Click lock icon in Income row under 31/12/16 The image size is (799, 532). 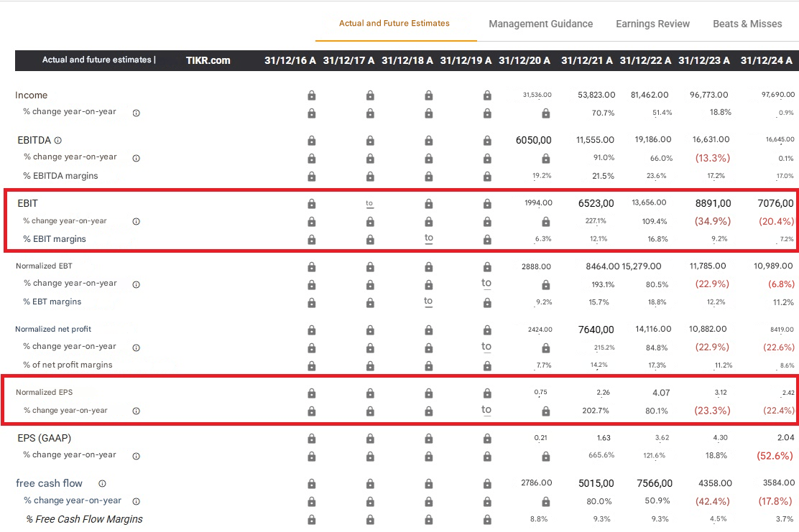tap(311, 95)
